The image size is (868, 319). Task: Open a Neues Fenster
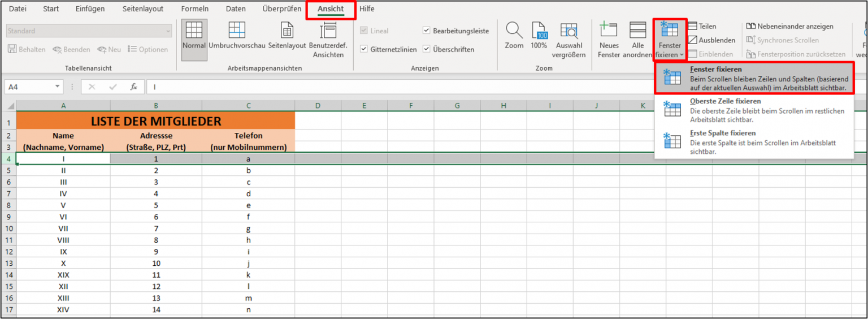pos(609,40)
